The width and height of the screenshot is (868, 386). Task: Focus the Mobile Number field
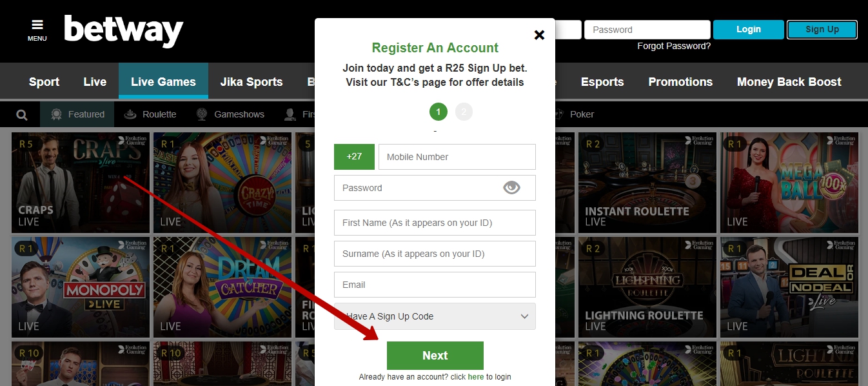pyautogui.click(x=457, y=157)
